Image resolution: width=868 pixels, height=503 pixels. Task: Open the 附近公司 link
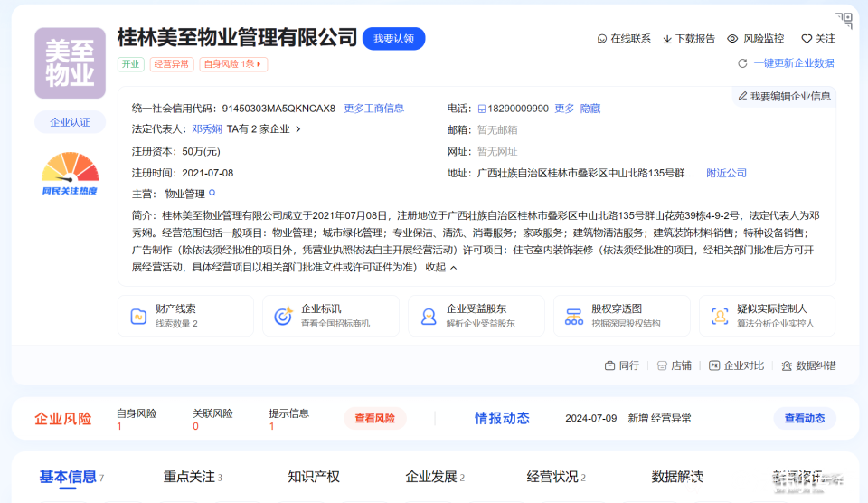(726, 173)
